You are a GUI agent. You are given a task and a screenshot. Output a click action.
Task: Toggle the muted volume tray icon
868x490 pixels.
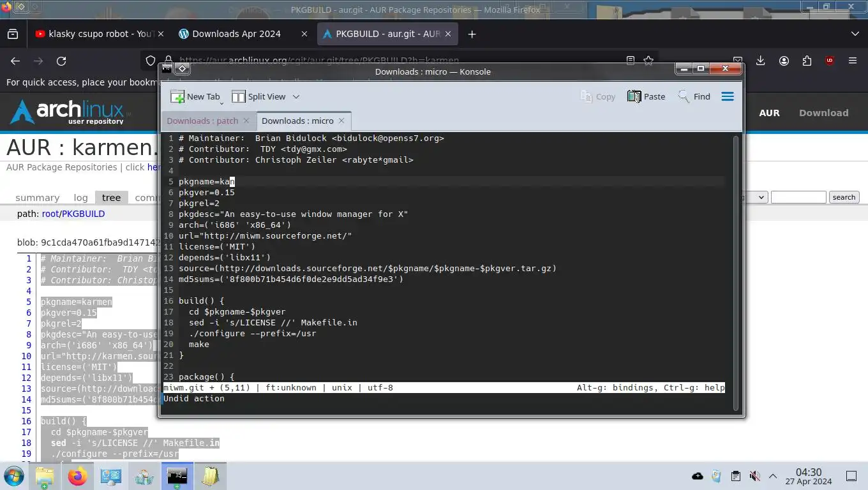click(x=754, y=476)
